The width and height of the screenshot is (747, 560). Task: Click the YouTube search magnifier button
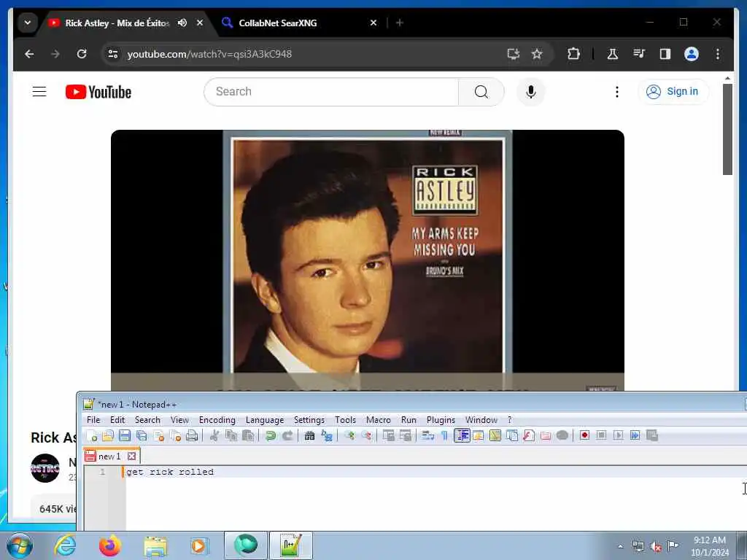pyautogui.click(x=481, y=91)
